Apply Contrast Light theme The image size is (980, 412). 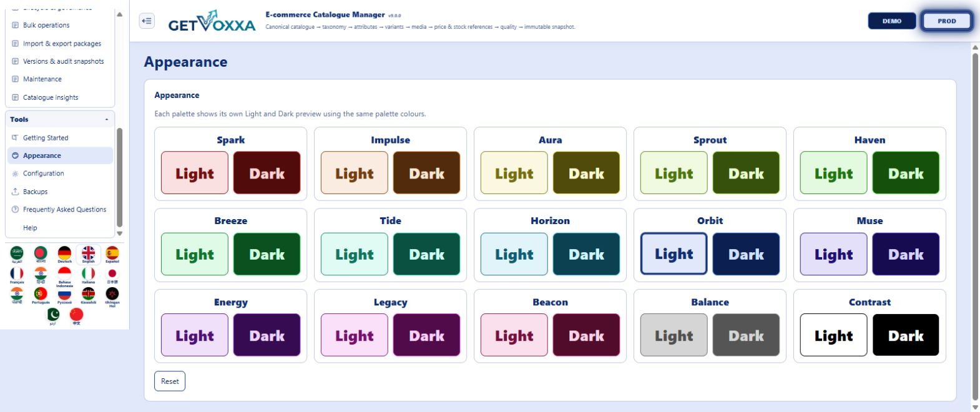(834, 335)
